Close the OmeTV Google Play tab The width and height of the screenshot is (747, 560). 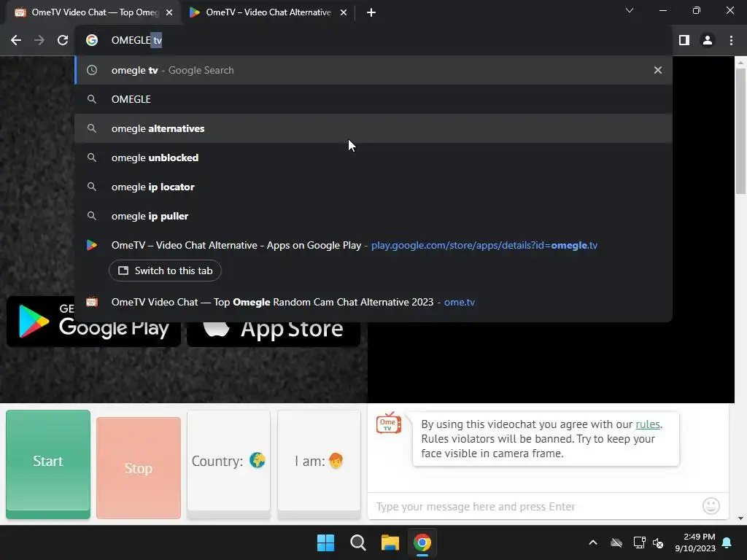tap(344, 12)
